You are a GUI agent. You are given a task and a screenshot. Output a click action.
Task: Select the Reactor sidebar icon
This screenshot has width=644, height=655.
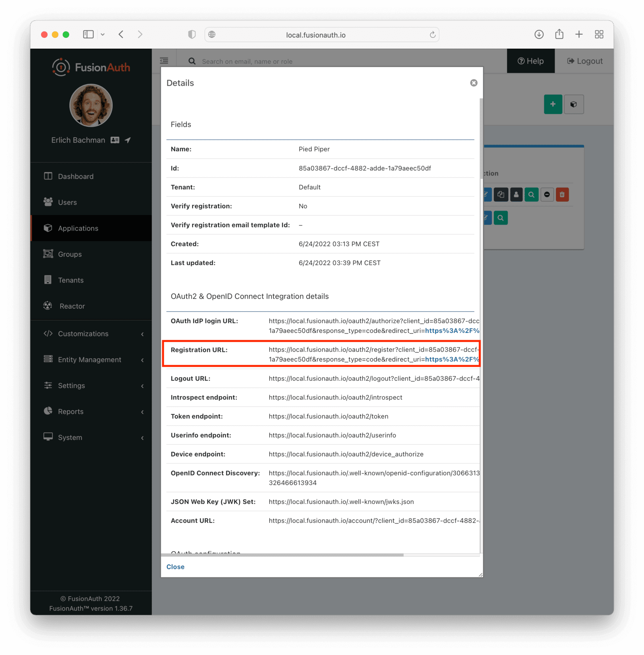(x=47, y=306)
